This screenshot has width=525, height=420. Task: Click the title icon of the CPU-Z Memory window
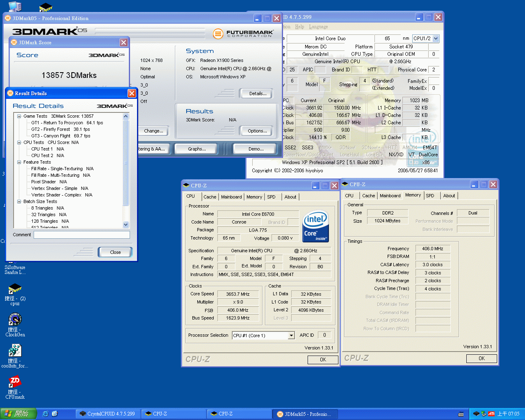click(345, 184)
